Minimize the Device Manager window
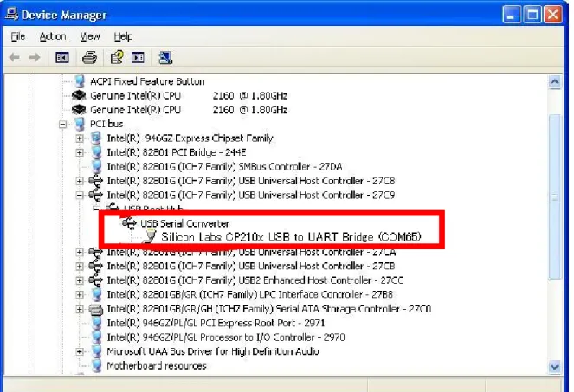 512,15
